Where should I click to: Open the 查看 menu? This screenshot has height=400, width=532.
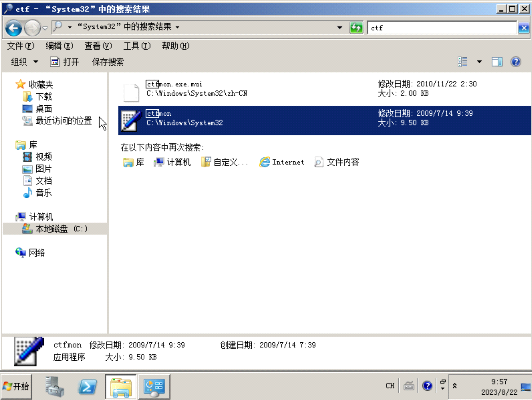pyautogui.click(x=98, y=46)
